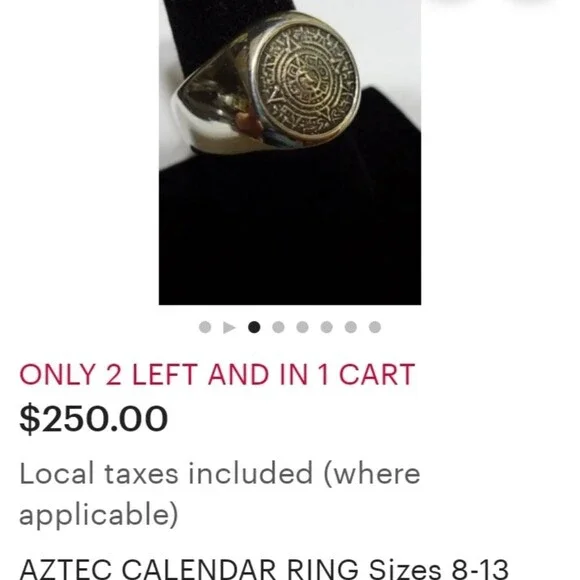This screenshot has height=580, width=580.
Task: Select the active dark carousel dot
Action: point(254,327)
